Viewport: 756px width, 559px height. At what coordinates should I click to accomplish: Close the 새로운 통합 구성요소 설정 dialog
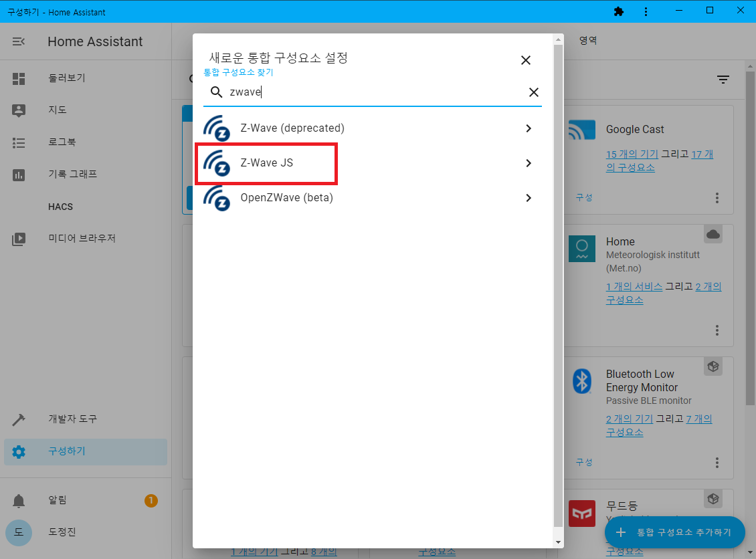click(x=526, y=60)
